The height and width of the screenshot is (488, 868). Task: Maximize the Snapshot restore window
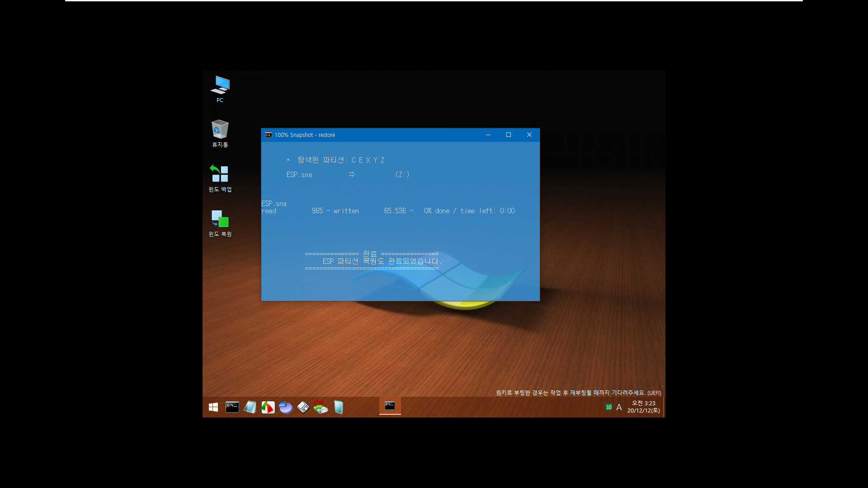509,135
